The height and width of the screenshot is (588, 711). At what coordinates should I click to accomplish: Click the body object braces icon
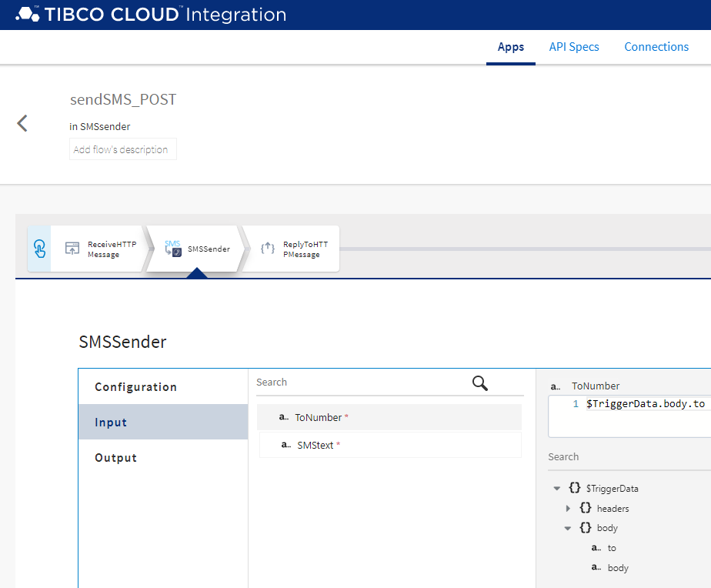(x=586, y=527)
